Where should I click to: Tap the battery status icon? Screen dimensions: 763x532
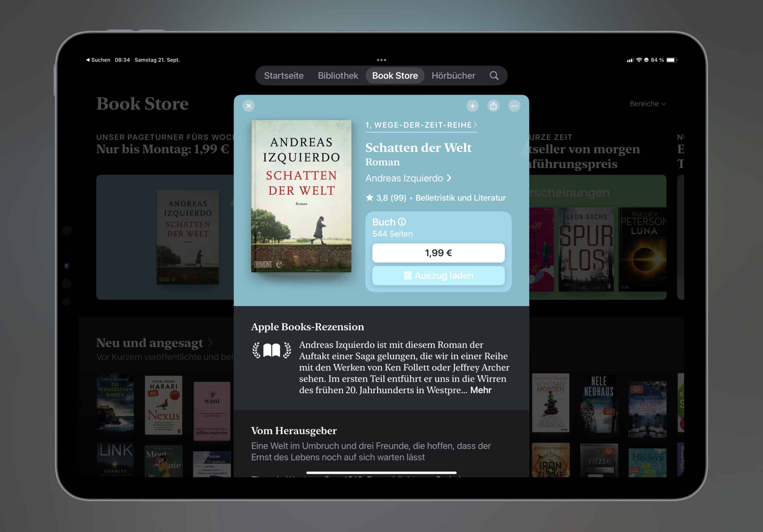pyautogui.click(x=671, y=60)
